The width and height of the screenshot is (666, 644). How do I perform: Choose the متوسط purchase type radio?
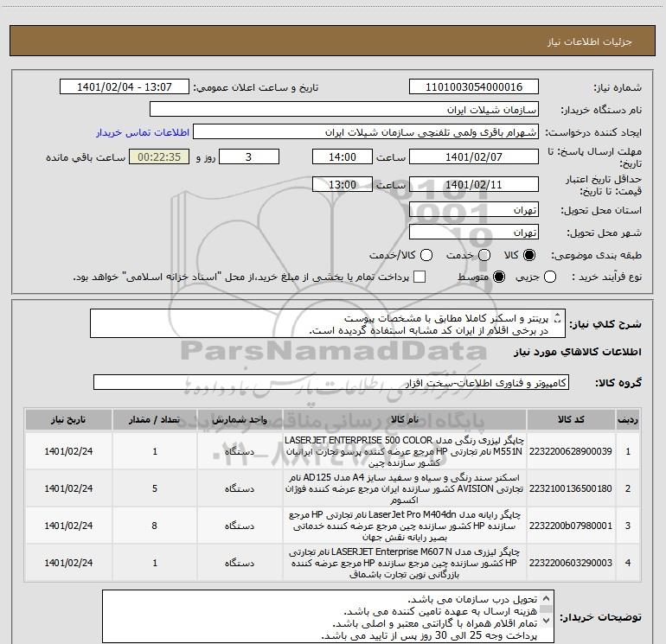(499, 277)
